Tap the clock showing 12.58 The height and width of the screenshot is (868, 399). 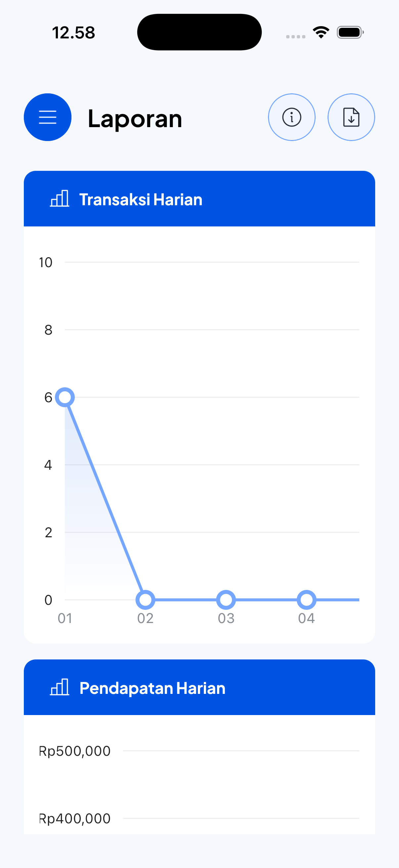[73, 32]
